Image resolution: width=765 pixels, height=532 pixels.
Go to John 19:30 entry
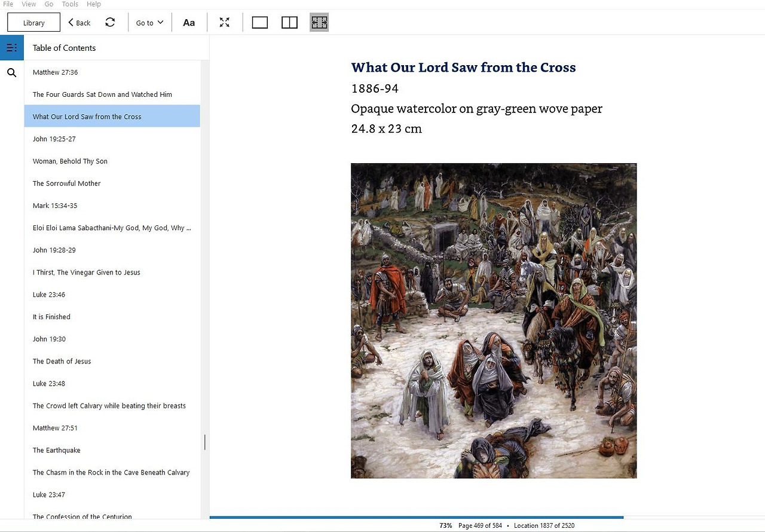click(x=112, y=339)
